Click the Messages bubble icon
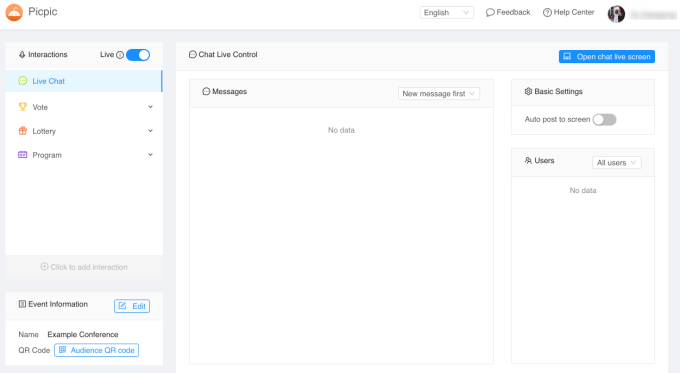Viewport: 680px width, 373px height. 206,92
